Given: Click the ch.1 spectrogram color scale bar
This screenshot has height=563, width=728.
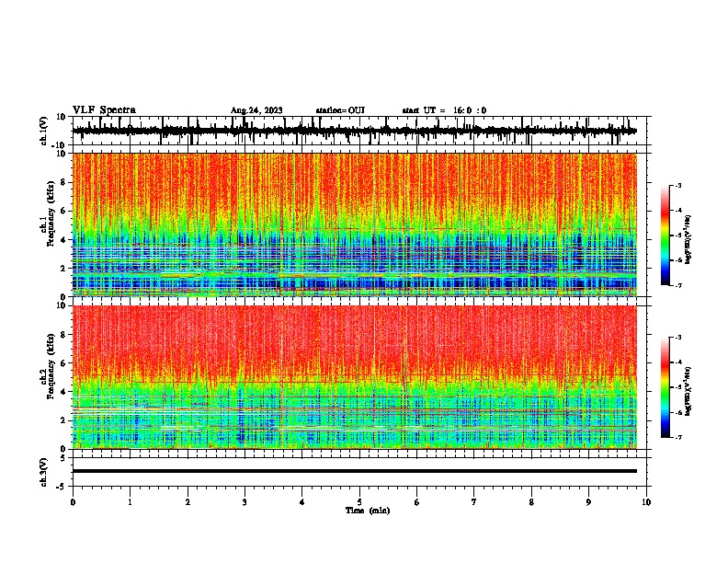Looking at the screenshot, I should (x=665, y=236).
